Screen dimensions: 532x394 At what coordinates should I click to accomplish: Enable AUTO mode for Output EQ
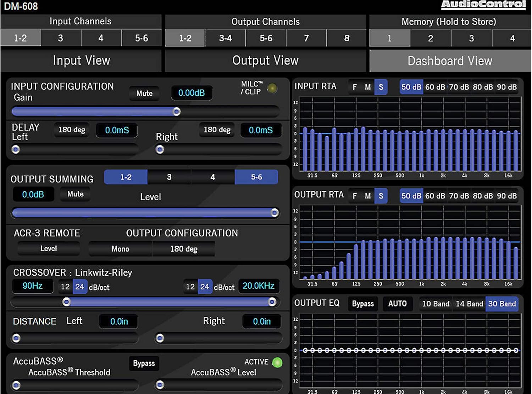397,304
